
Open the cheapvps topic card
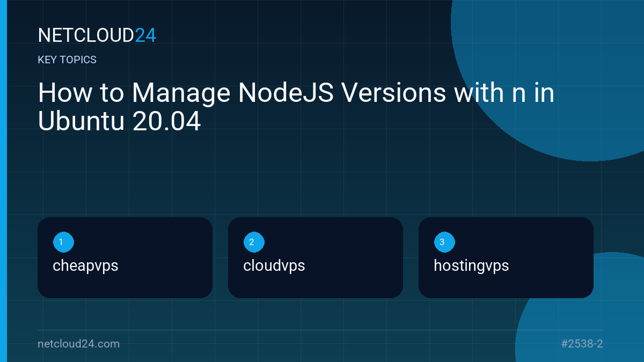click(125, 257)
